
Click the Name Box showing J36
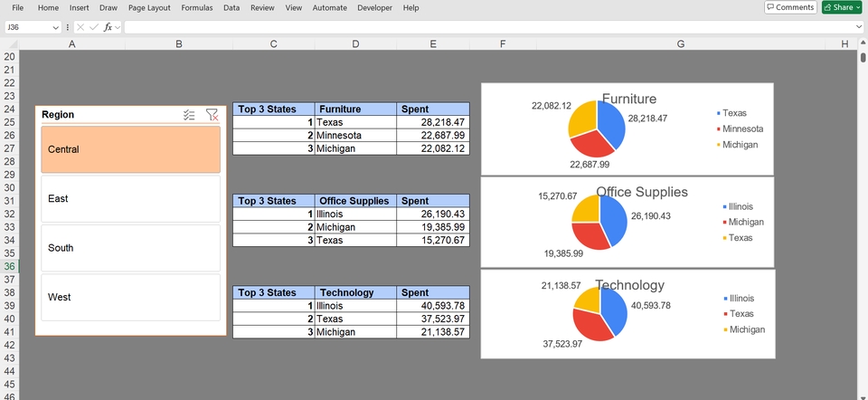click(x=28, y=27)
